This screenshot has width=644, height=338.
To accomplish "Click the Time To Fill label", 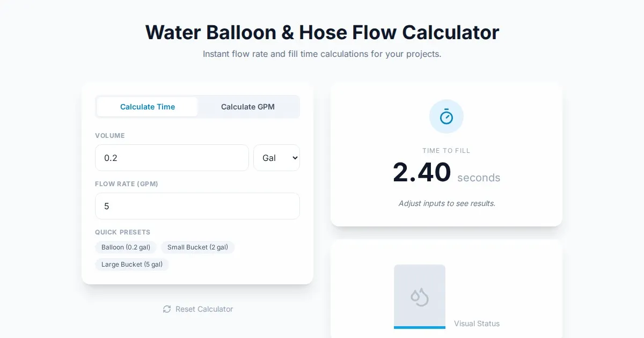I will (x=446, y=151).
